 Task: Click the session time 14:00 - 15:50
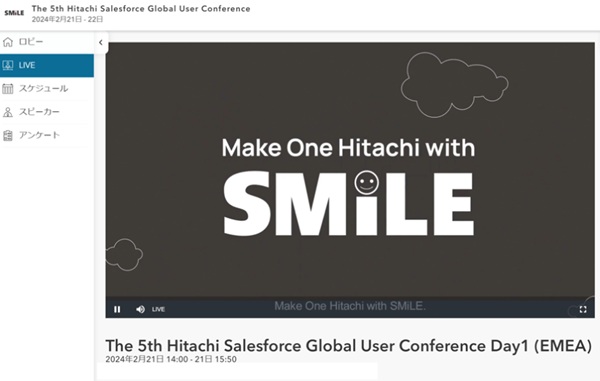pyautogui.click(x=171, y=359)
